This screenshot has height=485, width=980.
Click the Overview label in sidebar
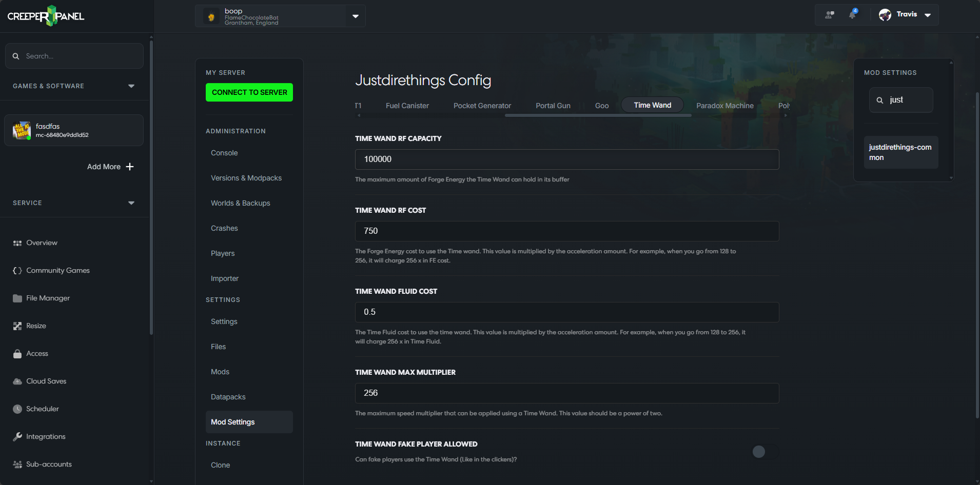pyautogui.click(x=42, y=243)
